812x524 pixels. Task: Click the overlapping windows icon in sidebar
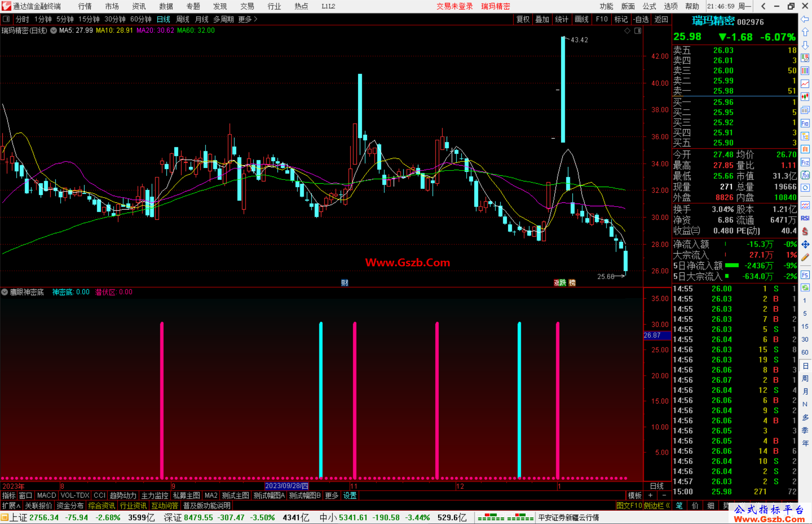click(805, 110)
